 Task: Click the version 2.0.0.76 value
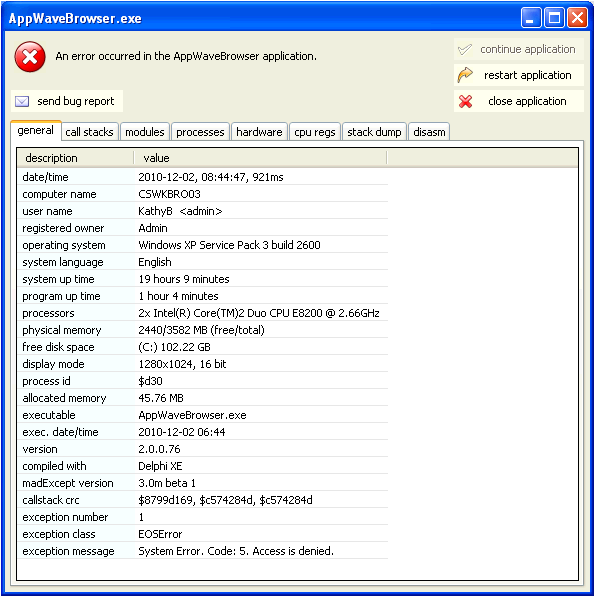pyautogui.click(x=159, y=449)
